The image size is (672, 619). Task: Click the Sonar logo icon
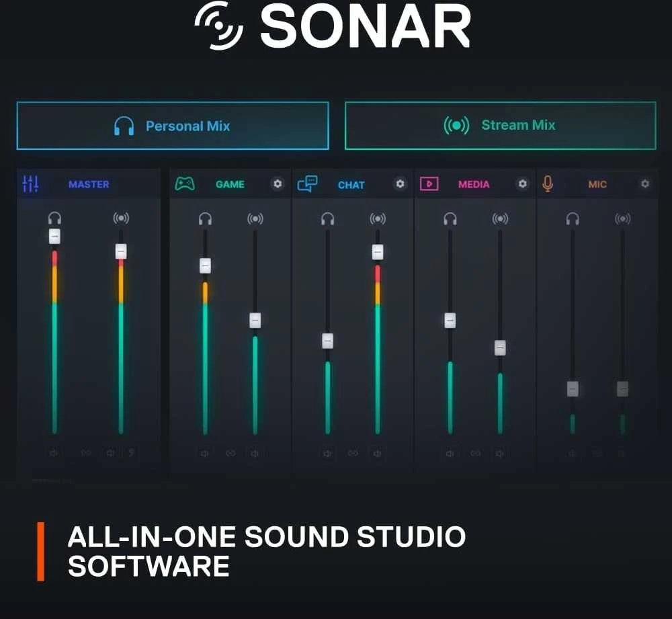(x=219, y=26)
